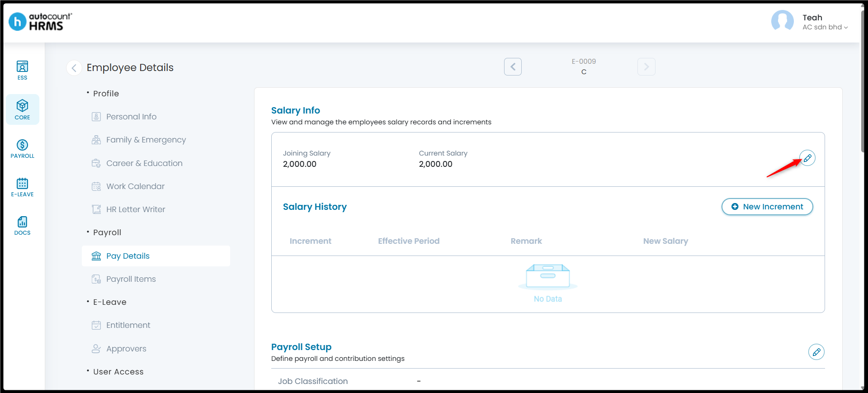Select the CORE module icon
868x393 pixels.
point(22,109)
